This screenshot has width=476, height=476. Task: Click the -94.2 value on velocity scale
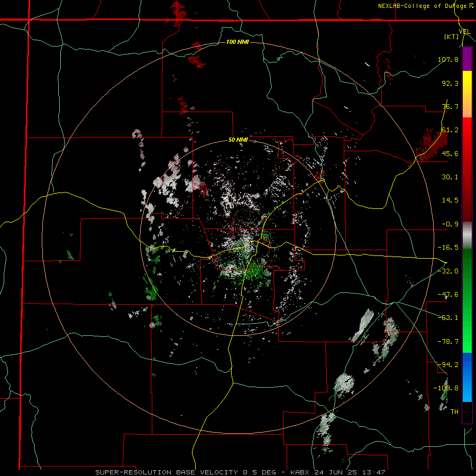[448, 364]
